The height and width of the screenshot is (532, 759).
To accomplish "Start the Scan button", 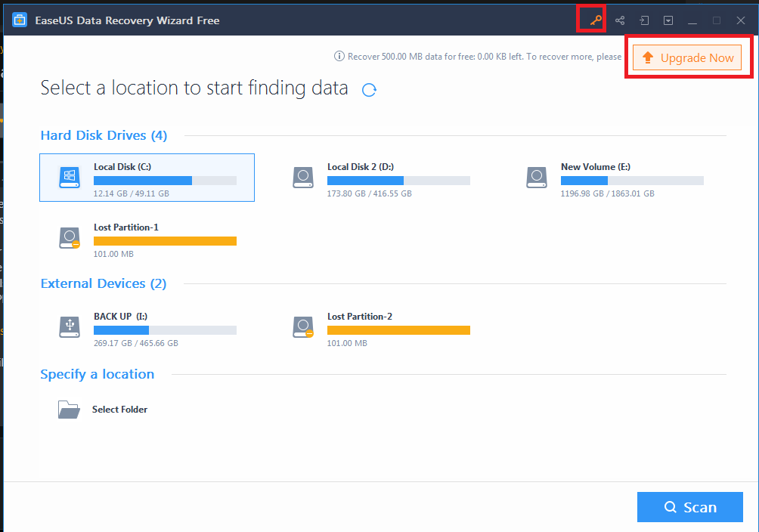I will (x=689, y=507).
